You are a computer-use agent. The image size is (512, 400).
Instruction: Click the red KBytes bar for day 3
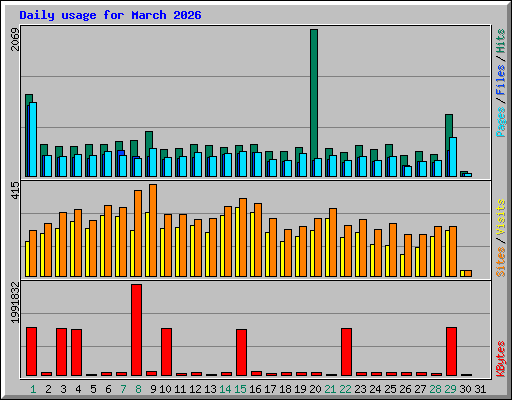tap(61, 352)
